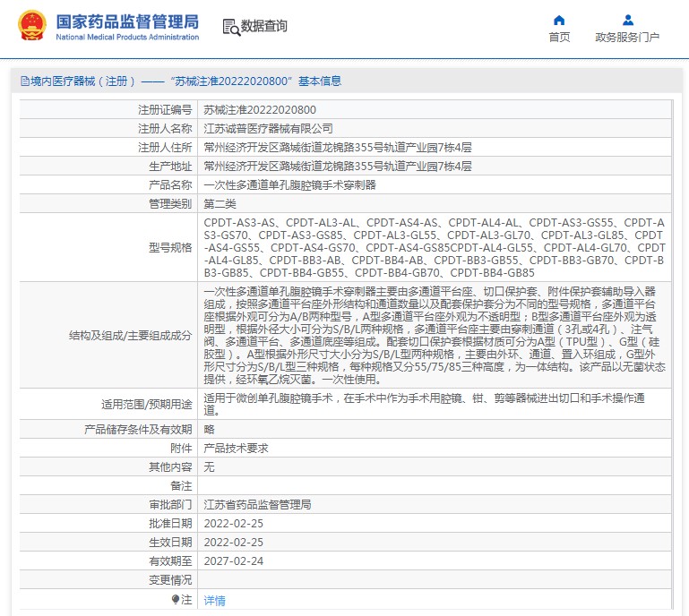Click the 政务服务门户 person icon
Image resolution: width=689 pixels, height=616 pixels.
627,20
